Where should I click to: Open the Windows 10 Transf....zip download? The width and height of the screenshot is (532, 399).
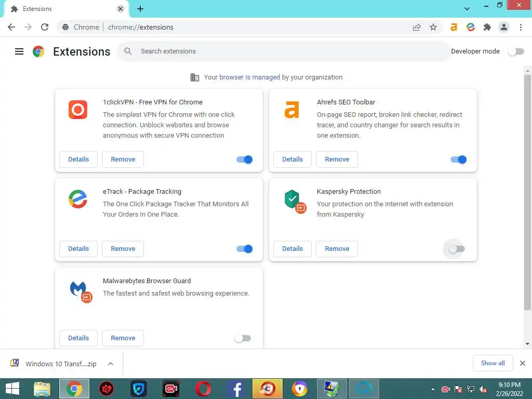(61, 364)
